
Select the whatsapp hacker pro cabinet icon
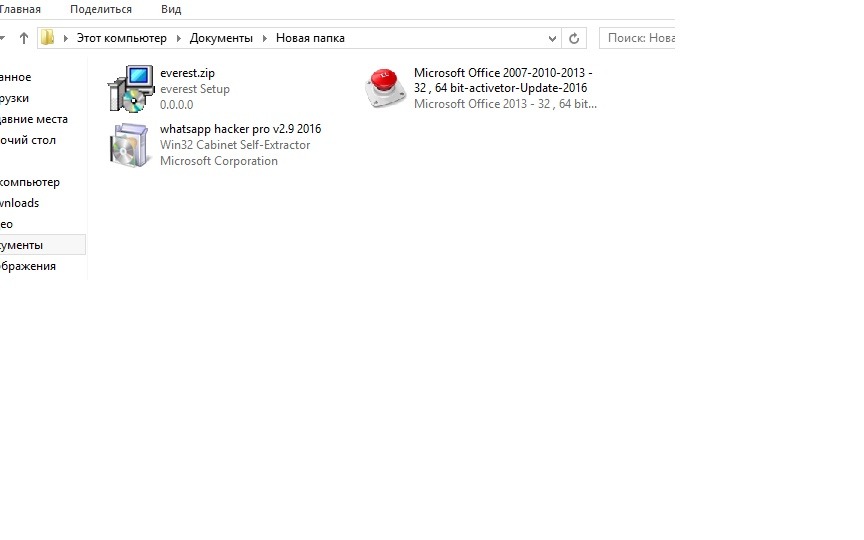click(x=129, y=145)
